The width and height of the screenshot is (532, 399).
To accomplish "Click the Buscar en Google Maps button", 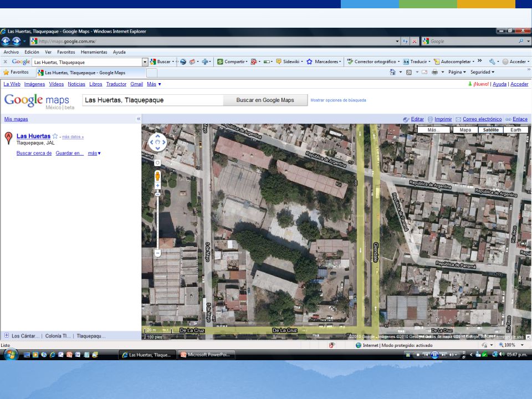I will (x=265, y=100).
